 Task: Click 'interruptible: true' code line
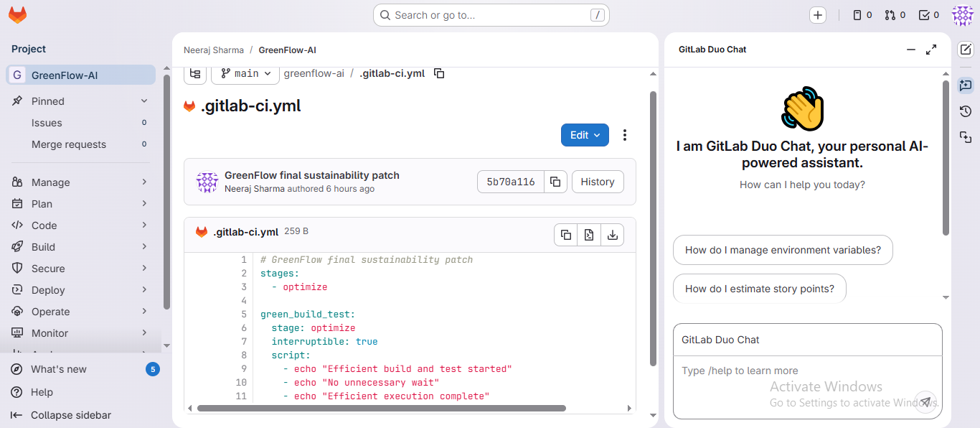coord(324,342)
